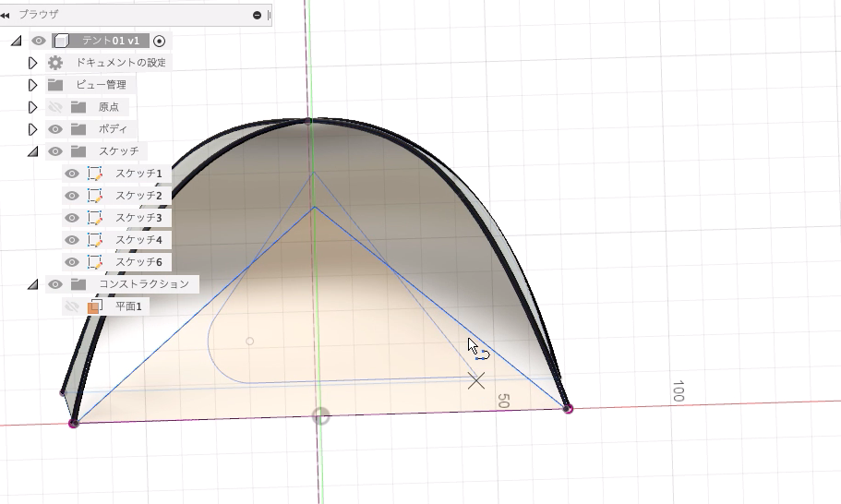Hide スケッチ1 with its eye icon

point(71,174)
